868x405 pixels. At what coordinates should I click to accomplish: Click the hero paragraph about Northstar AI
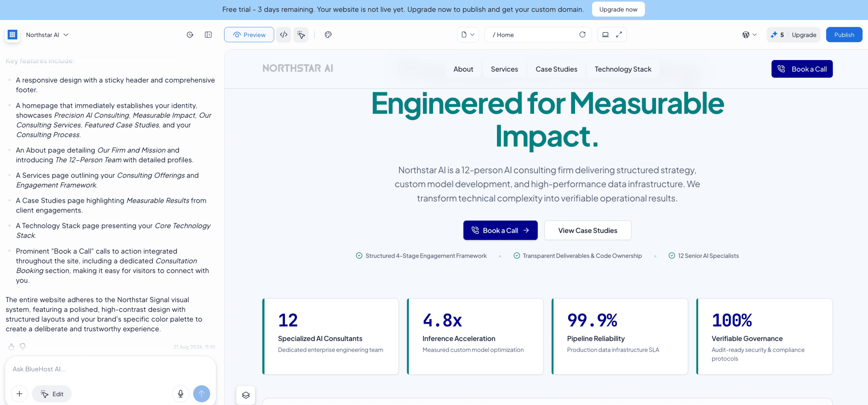pyautogui.click(x=547, y=184)
